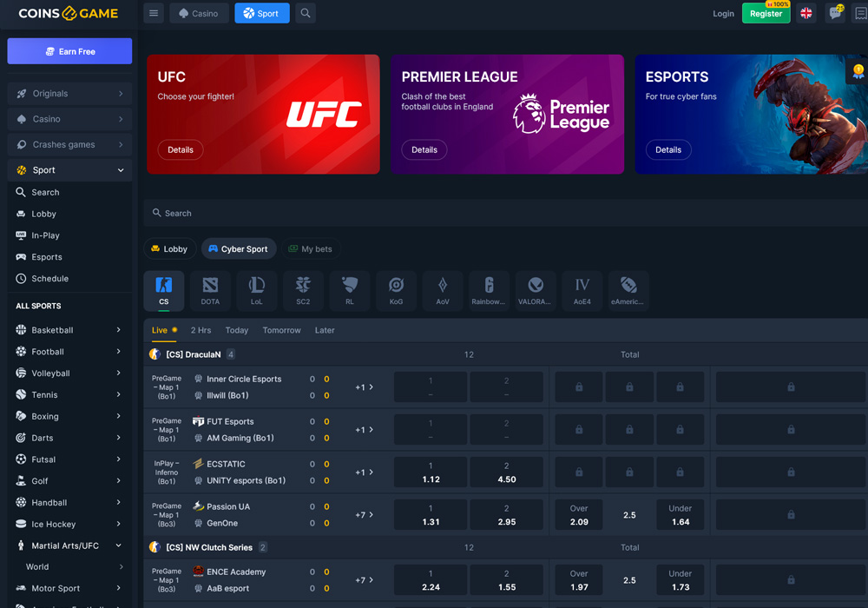868x608 pixels.
Task: Select the StarCraft 2 game icon
Action: pyautogui.click(x=303, y=290)
